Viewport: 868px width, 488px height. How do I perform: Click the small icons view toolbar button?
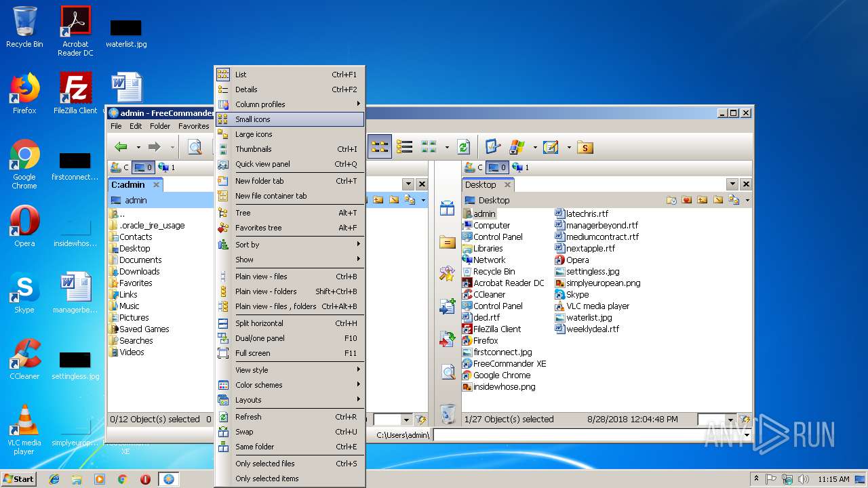[380, 146]
